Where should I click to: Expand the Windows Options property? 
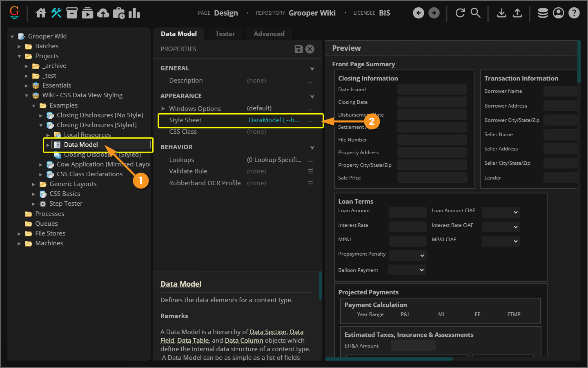click(x=163, y=108)
